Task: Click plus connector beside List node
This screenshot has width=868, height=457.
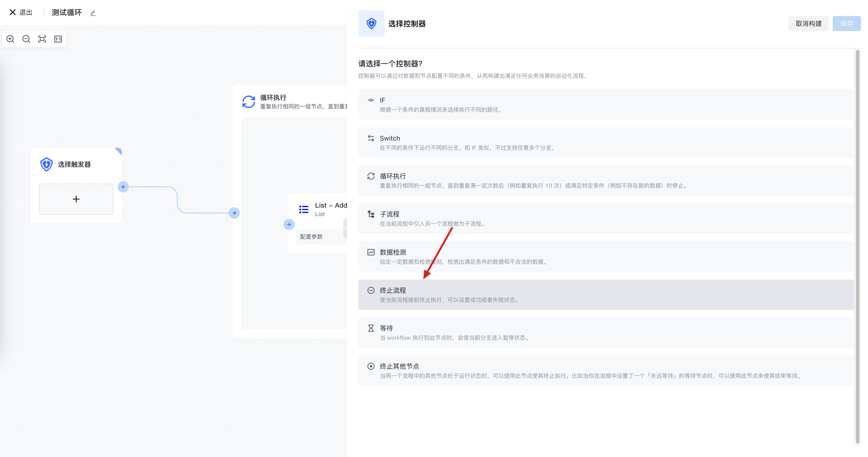Action: point(289,225)
